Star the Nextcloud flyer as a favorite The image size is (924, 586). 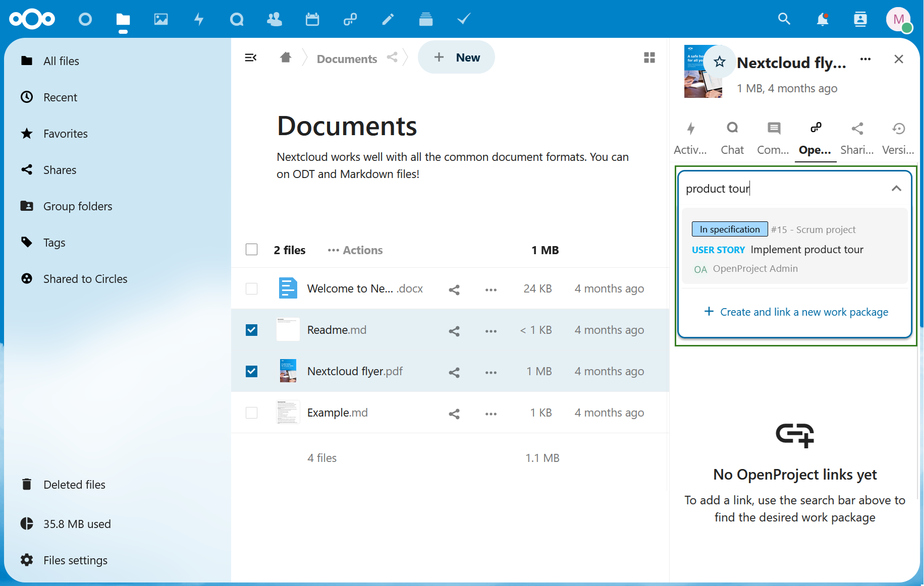[719, 62]
